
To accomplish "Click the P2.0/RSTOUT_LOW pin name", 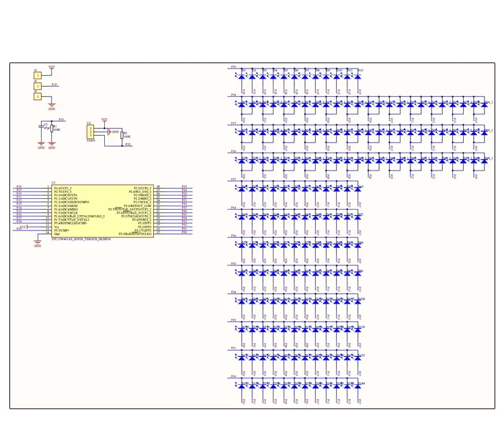I will 137,206.
